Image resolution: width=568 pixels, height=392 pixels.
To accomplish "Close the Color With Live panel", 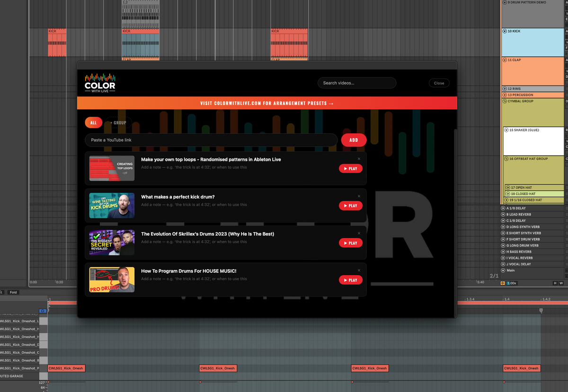I will pos(439,83).
